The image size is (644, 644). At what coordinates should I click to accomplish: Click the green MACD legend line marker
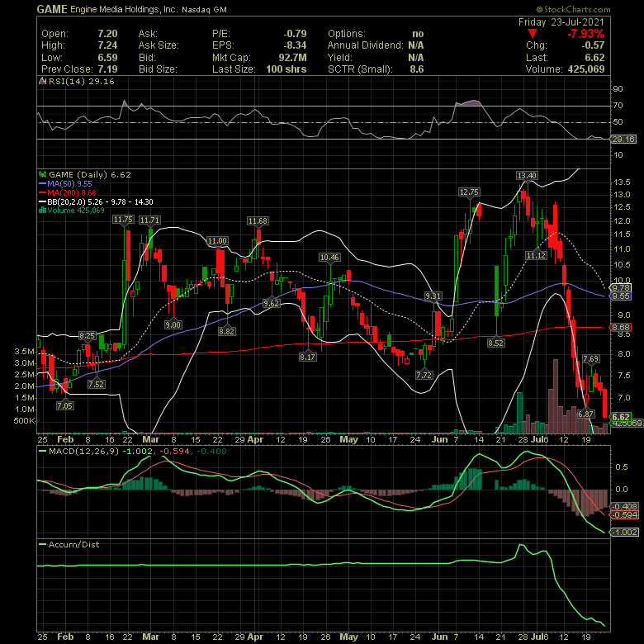[43, 452]
